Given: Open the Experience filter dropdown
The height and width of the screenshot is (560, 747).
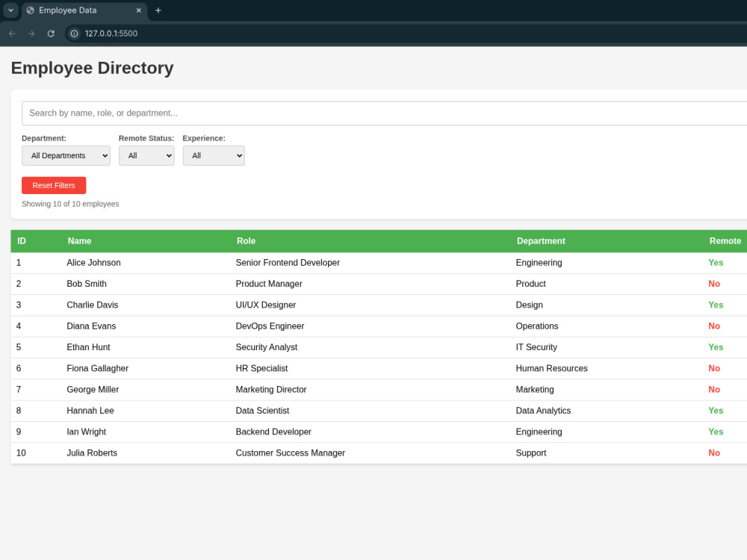Looking at the screenshot, I should click(x=214, y=155).
